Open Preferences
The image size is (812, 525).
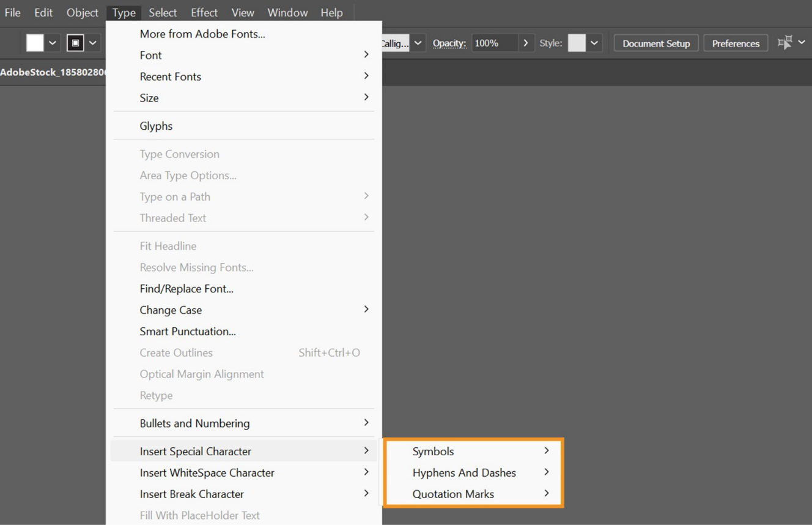pos(735,43)
